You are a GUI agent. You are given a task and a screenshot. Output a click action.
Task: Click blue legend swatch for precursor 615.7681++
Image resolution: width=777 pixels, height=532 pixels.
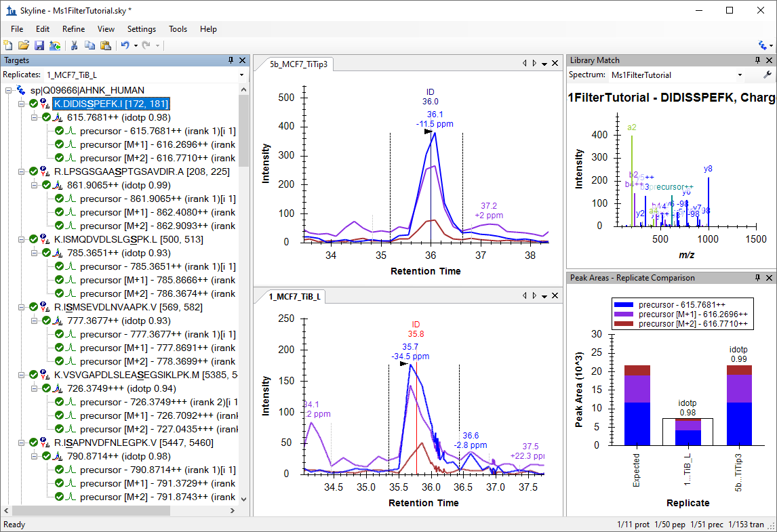pyautogui.click(x=623, y=305)
